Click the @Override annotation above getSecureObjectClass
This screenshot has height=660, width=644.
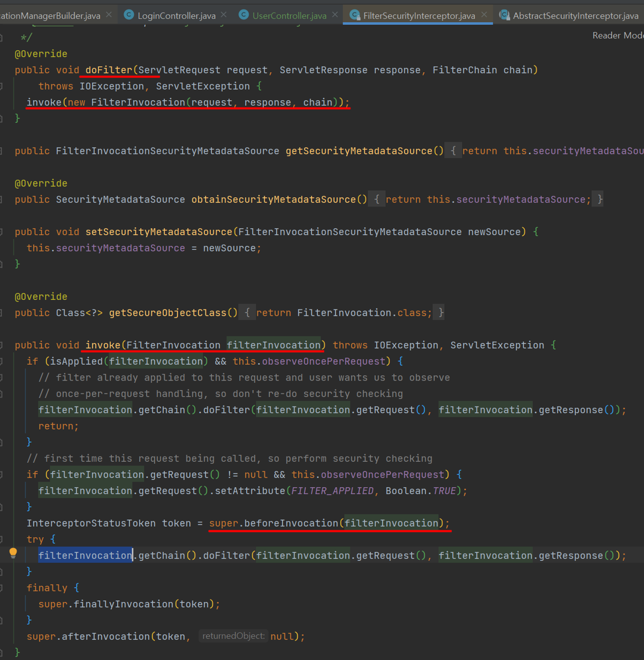pos(41,297)
